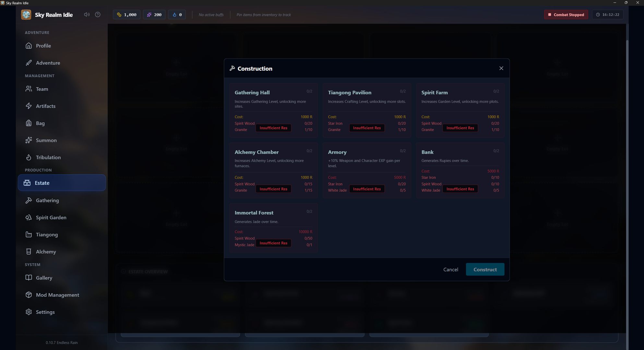Click the Sky Realm Idle logo icon
The height and width of the screenshot is (350, 644).
[x=26, y=15]
